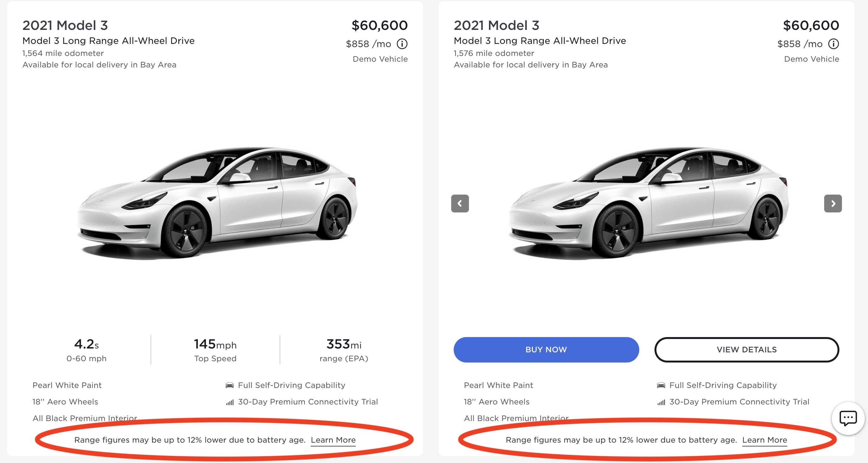
Task: Open Learn More about battery age on right card
Action: tap(765, 440)
